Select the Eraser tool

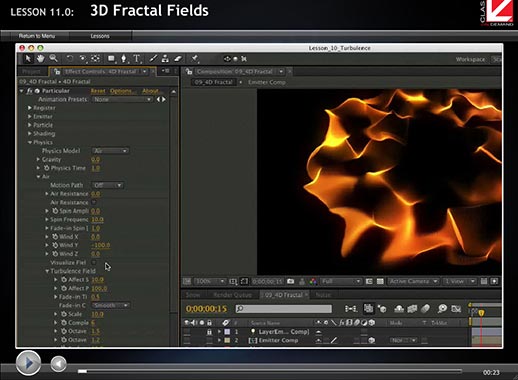pyautogui.click(x=178, y=59)
